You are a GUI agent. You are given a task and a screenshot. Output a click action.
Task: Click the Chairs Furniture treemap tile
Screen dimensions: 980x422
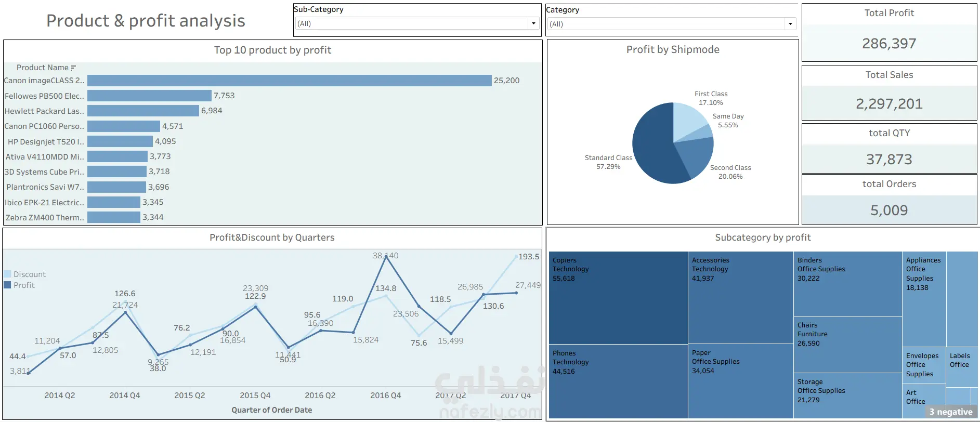tap(847, 345)
